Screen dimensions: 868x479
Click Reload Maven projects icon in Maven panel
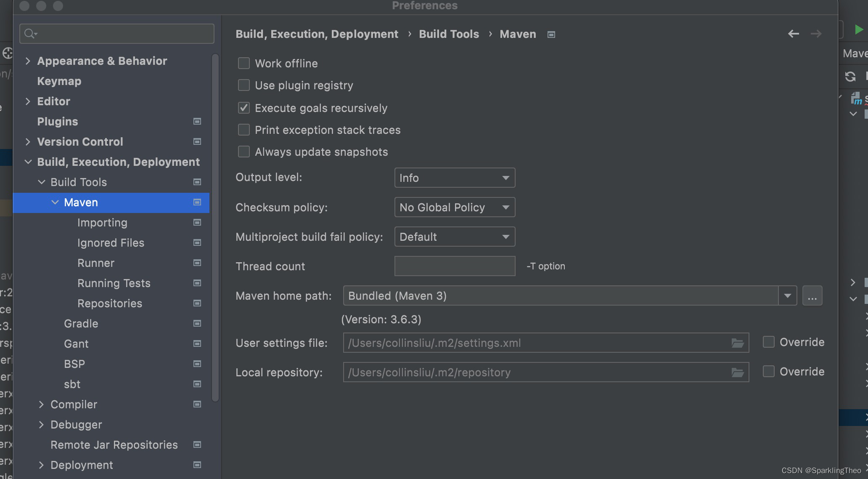pyautogui.click(x=850, y=77)
